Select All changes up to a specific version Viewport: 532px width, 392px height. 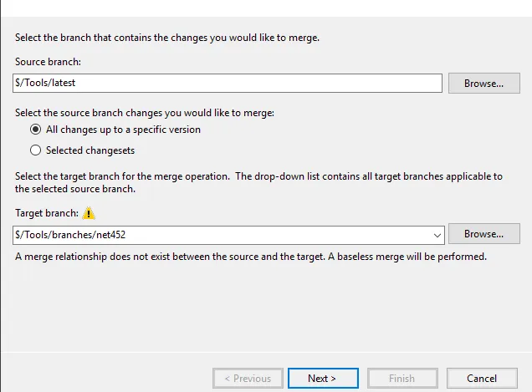click(35, 130)
